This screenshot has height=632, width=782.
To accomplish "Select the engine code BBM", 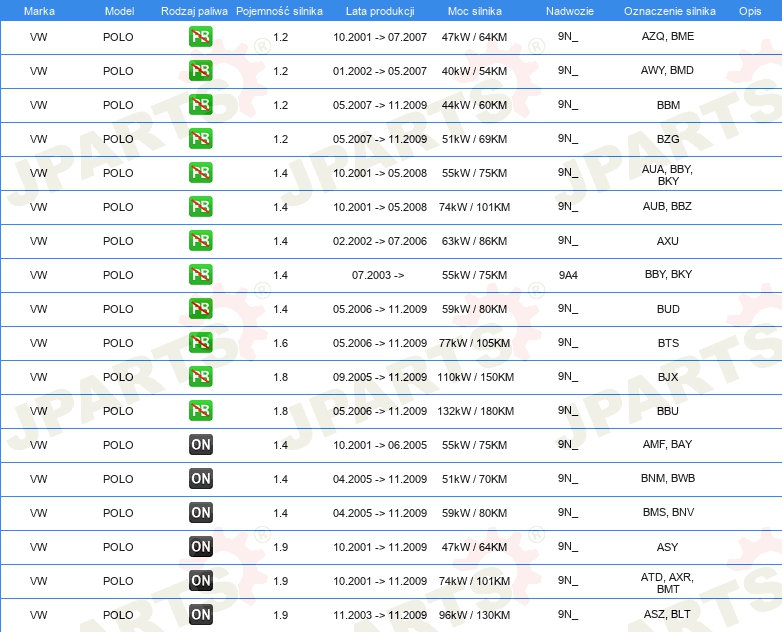I will pos(668,105).
